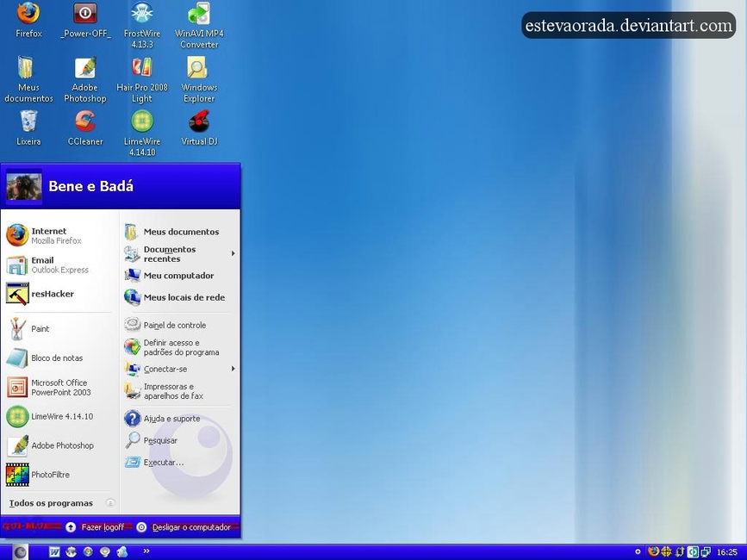Launch resHacker from Start menu
Image resolution: width=747 pixels, height=560 pixels.
point(59,294)
